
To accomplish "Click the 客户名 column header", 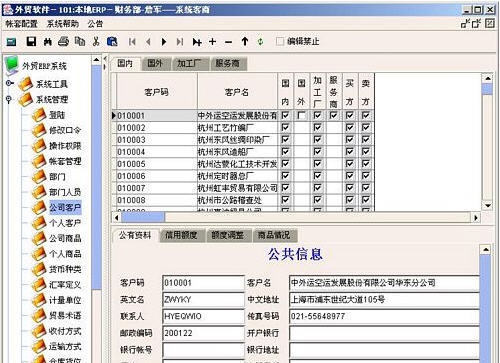I will tap(237, 92).
